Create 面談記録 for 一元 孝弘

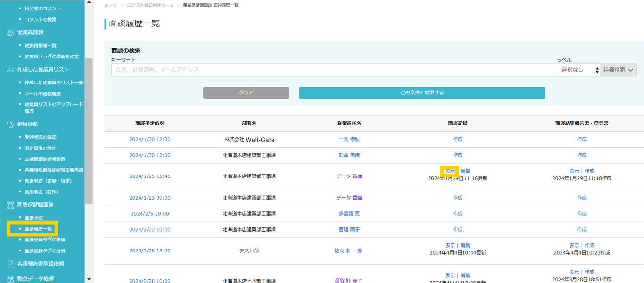(x=458, y=139)
